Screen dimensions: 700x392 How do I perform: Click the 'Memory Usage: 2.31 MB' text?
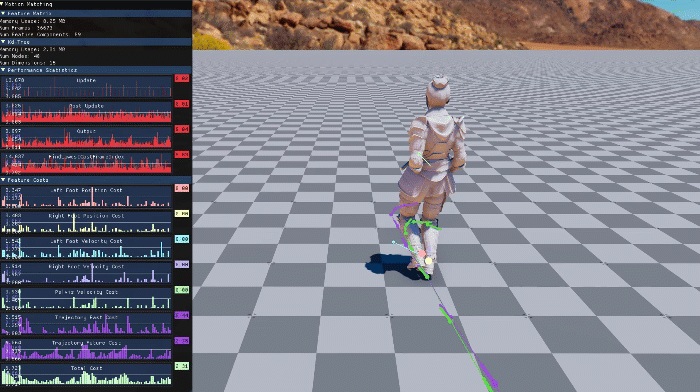(33, 49)
